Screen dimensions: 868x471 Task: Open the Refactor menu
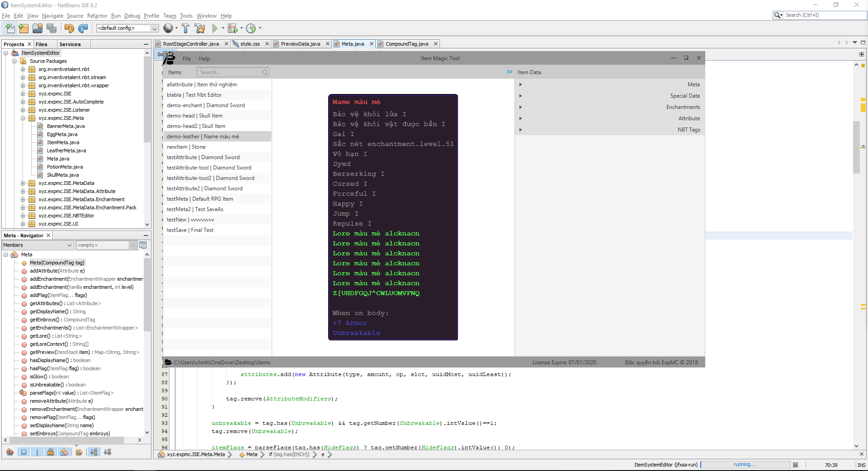[97, 16]
